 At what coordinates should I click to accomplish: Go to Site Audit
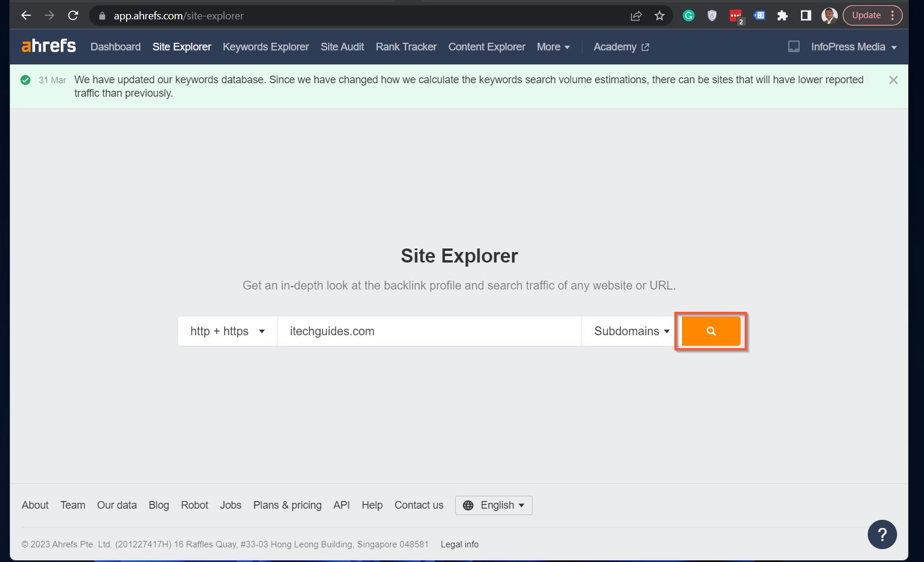(342, 47)
